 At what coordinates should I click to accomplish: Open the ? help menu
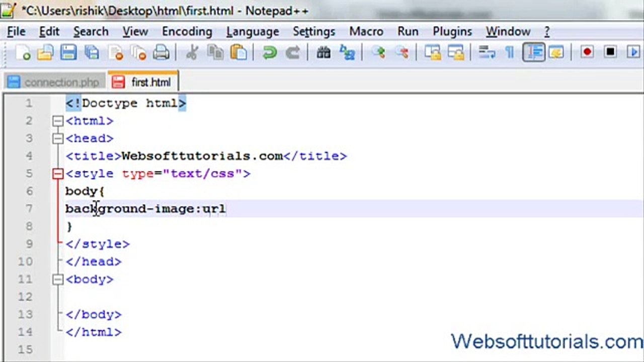point(547,31)
